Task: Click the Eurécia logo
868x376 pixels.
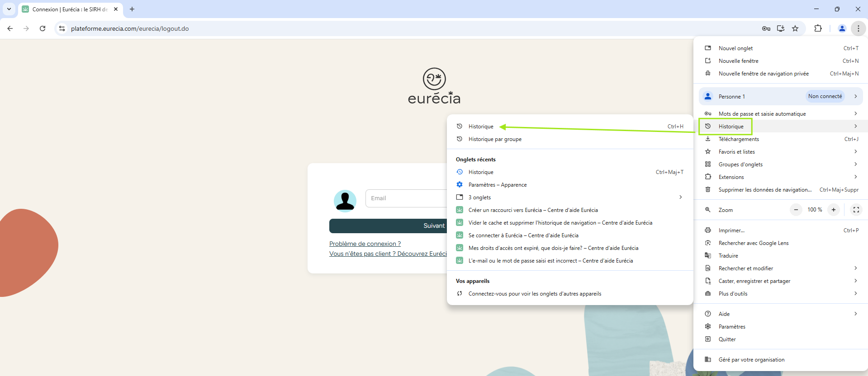Action: click(x=434, y=86)
